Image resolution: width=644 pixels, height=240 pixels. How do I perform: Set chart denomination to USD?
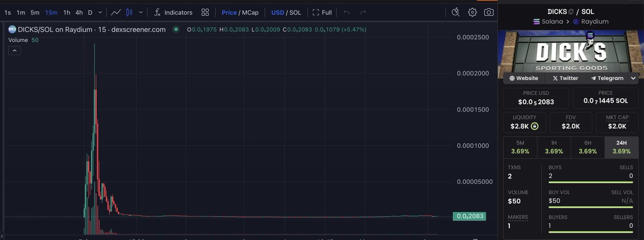pyautogui.click(x=277, y=12)
